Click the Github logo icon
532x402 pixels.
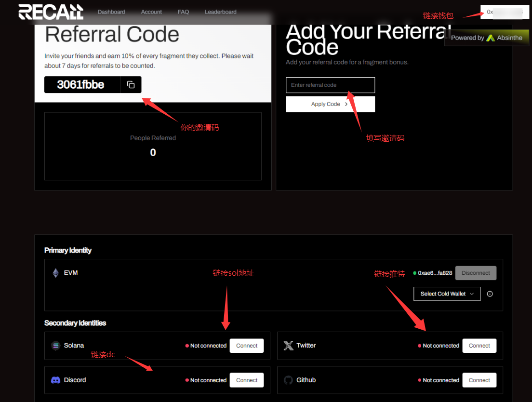(x=289, y=380)
